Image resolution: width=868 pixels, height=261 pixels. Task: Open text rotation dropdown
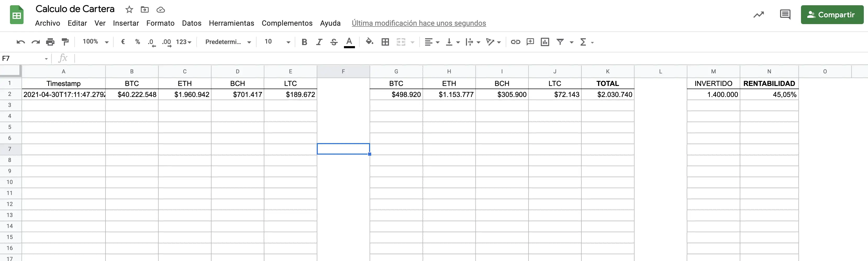[494, 42]
